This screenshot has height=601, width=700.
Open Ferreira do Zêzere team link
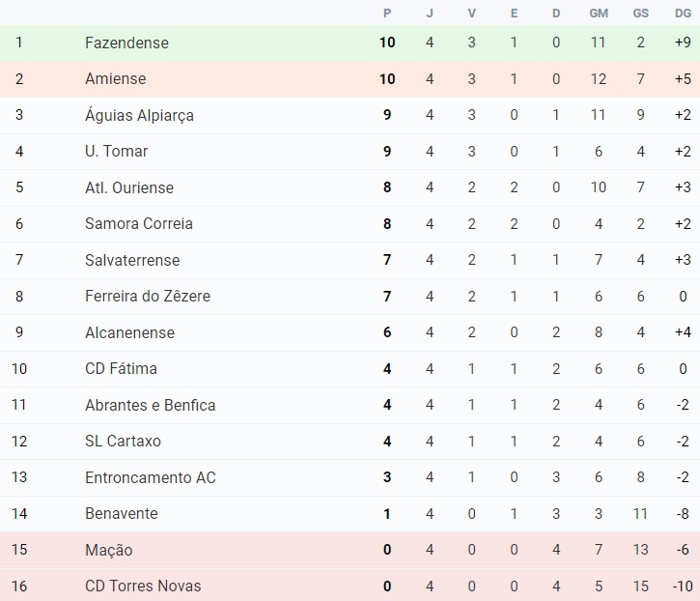pyautogui.click(x=148, y=296)
